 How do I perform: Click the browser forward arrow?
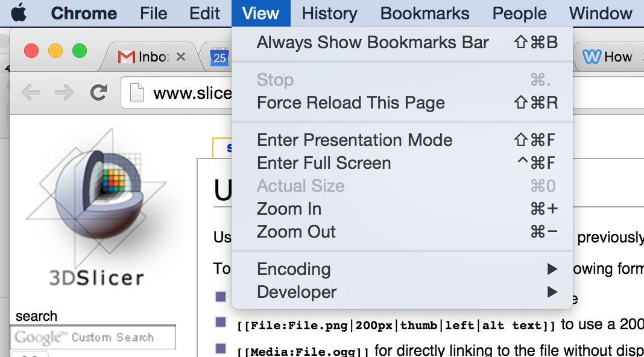pyautogui.click(x=64, y=93)
